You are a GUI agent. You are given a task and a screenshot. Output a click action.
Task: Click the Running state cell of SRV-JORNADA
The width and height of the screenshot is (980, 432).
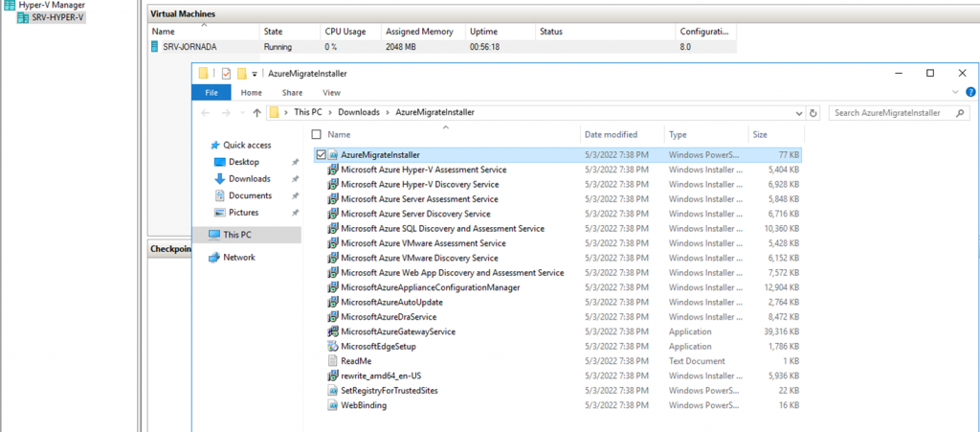[x=278, y=47]
